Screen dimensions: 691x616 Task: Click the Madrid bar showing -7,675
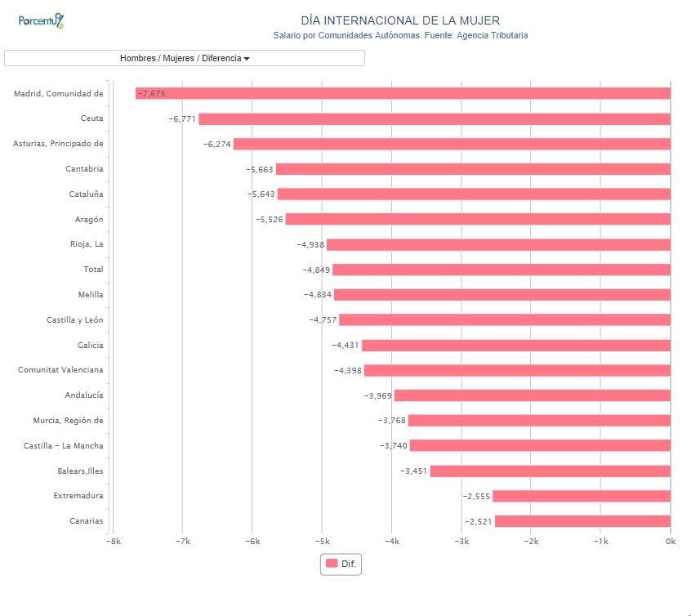click(x=403, y=94)
